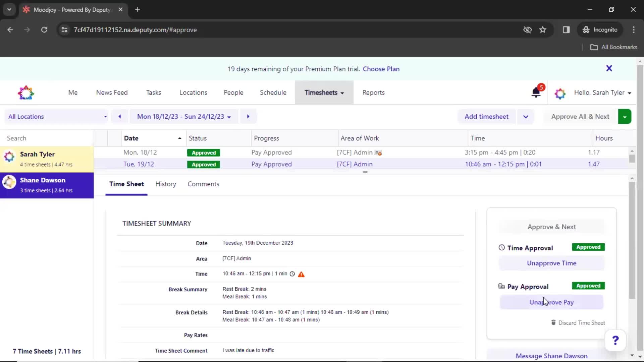Select the Time Approval radio button

501,247
